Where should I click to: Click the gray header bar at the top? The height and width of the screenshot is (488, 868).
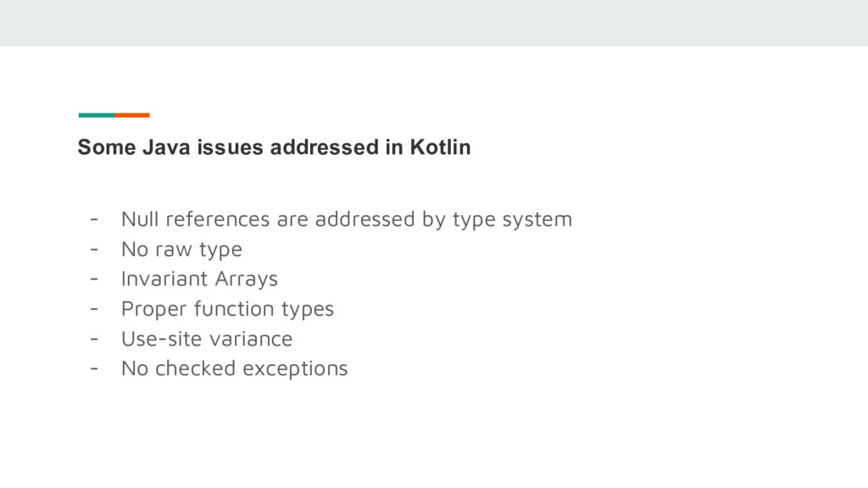point(434,23)
